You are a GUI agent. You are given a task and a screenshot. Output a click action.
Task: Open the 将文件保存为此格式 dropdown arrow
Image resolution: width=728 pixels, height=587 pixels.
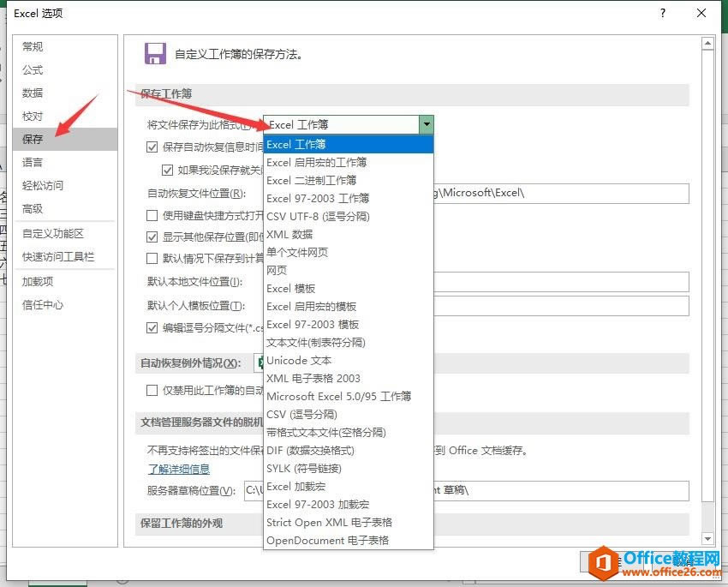(x=427, y=124)
